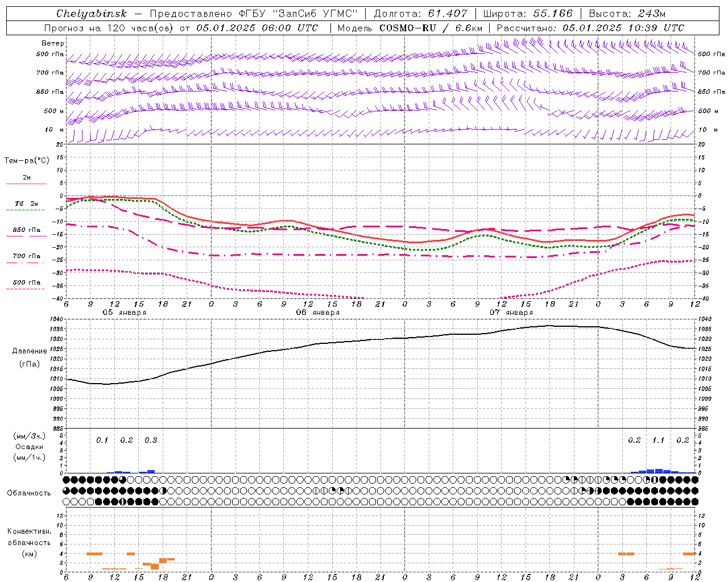Image resolution: width=728 pixels, height=582 pixels.
Task: Click the Широта: 55.166 latitude value
Action: tap(527, 14)
